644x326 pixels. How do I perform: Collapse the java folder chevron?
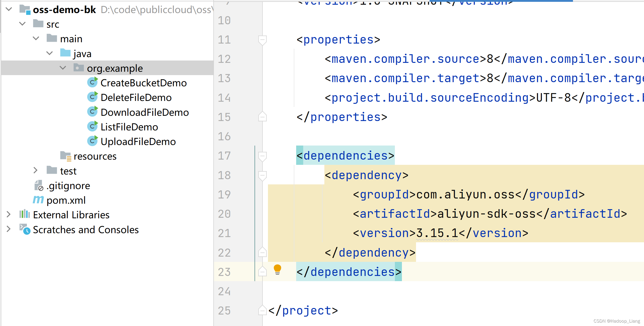(50, 53)
